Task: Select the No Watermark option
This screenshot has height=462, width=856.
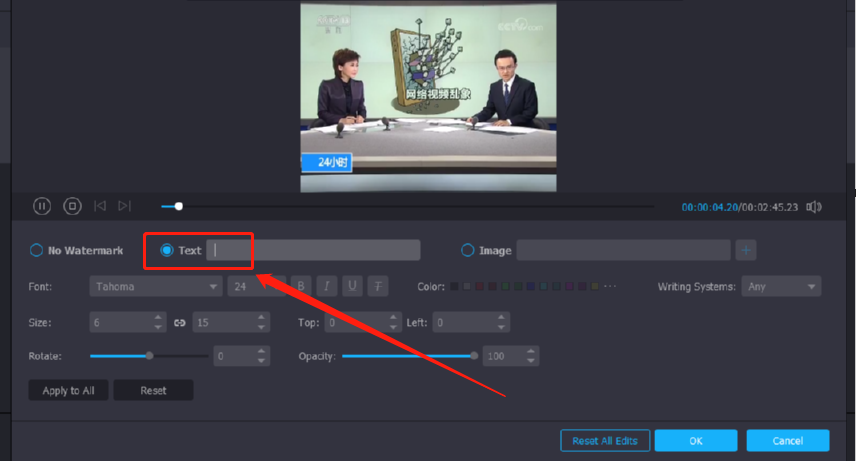Action: coord(36,251)
